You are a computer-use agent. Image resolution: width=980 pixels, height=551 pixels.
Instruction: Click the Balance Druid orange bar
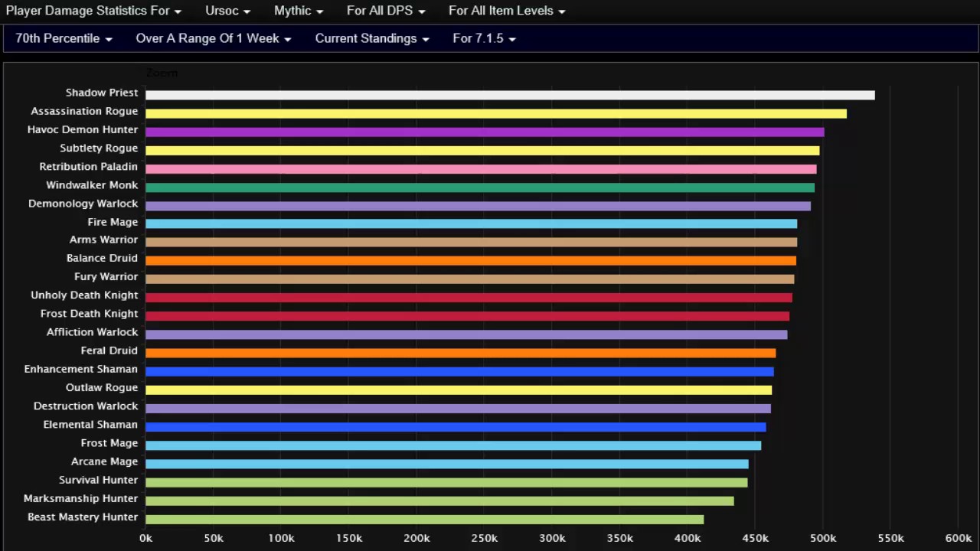(471, 260)
